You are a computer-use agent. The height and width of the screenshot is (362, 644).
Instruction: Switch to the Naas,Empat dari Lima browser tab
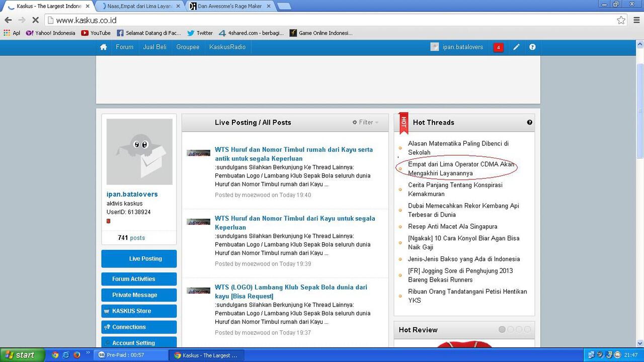[139, 6]
